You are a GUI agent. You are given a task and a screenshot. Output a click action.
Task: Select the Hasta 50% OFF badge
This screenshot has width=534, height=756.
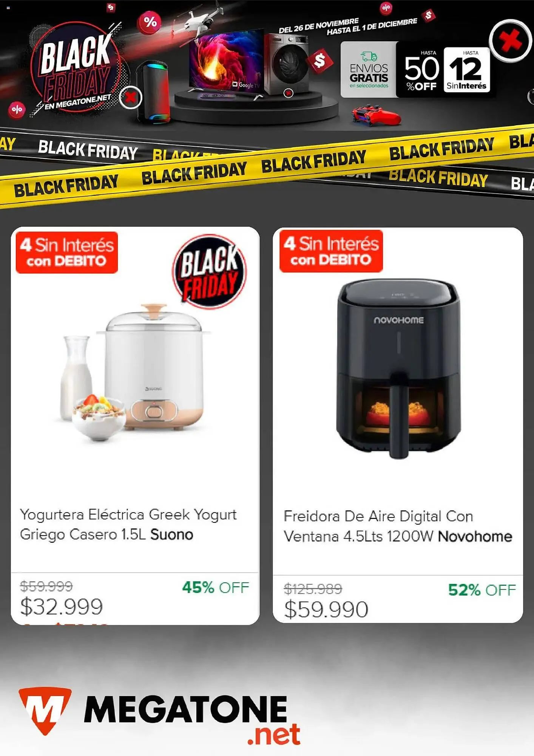(421, 71)
